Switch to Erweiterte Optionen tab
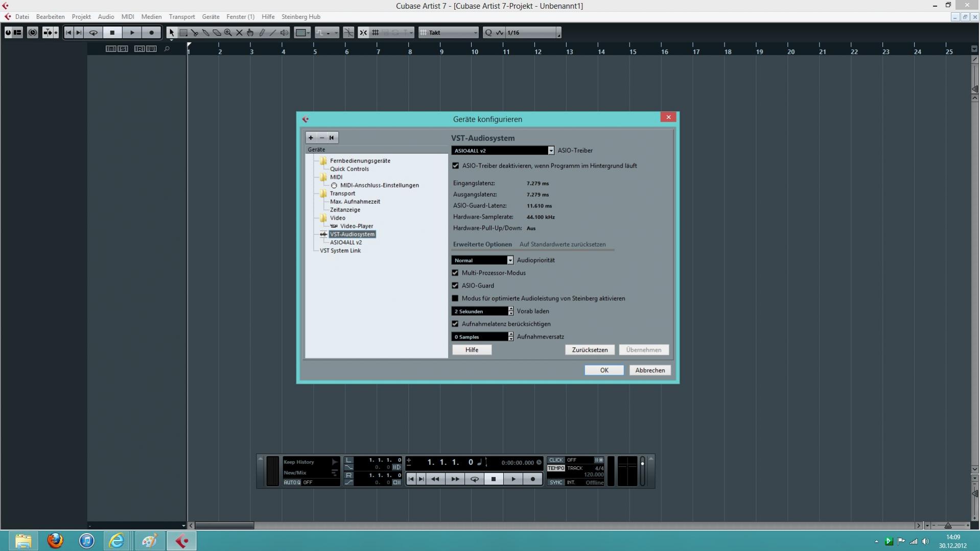The width and height of the screenshot is (980, 551). (482, 245)
